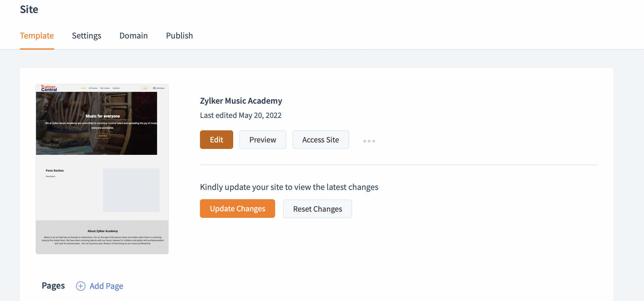Click the plus circle icon beside Pages

(81, 286)
